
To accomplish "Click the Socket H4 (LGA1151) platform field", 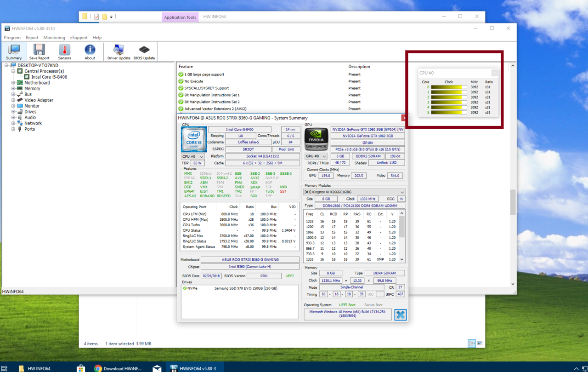I will pyautogui.click(x=263, y=156).
